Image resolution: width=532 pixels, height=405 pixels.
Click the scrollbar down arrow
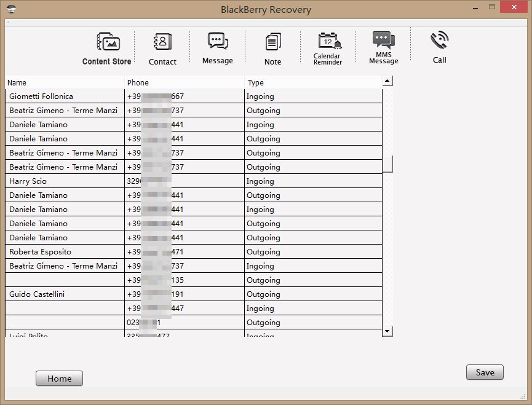click(387, 331)
